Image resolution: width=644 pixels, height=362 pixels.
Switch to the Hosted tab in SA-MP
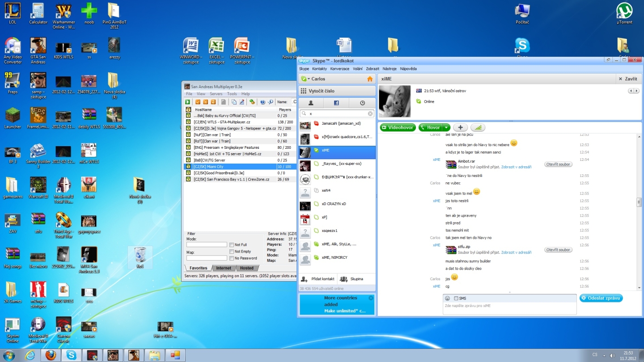(x=247, y=268)
